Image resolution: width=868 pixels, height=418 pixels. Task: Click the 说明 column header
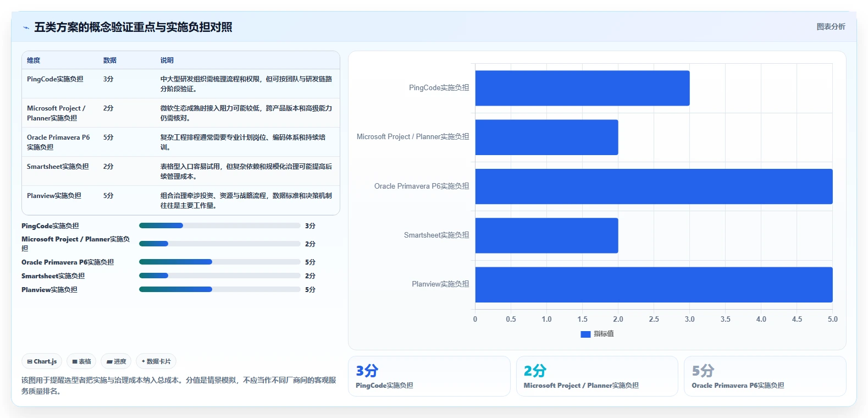[167, 61]
